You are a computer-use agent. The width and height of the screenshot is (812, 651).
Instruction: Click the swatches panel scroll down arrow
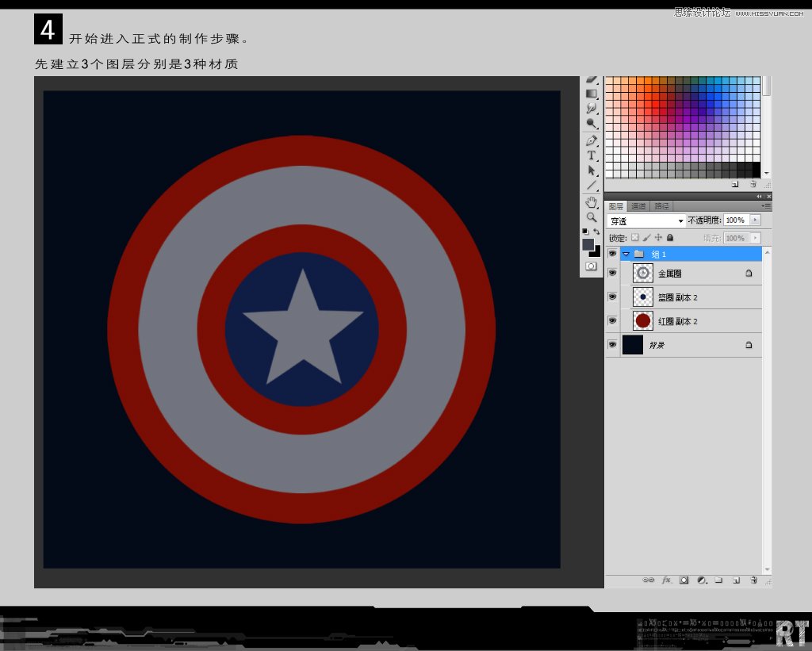point(767,173)
